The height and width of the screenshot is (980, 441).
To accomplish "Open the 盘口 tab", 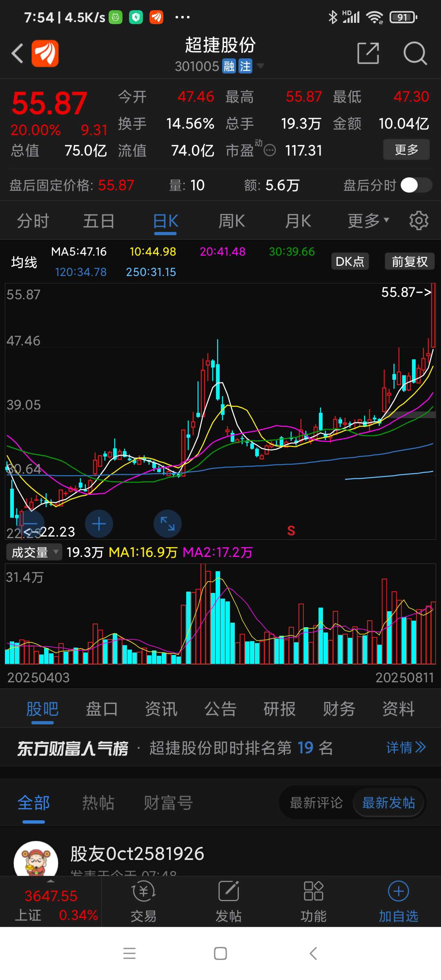I will [102, 709].
